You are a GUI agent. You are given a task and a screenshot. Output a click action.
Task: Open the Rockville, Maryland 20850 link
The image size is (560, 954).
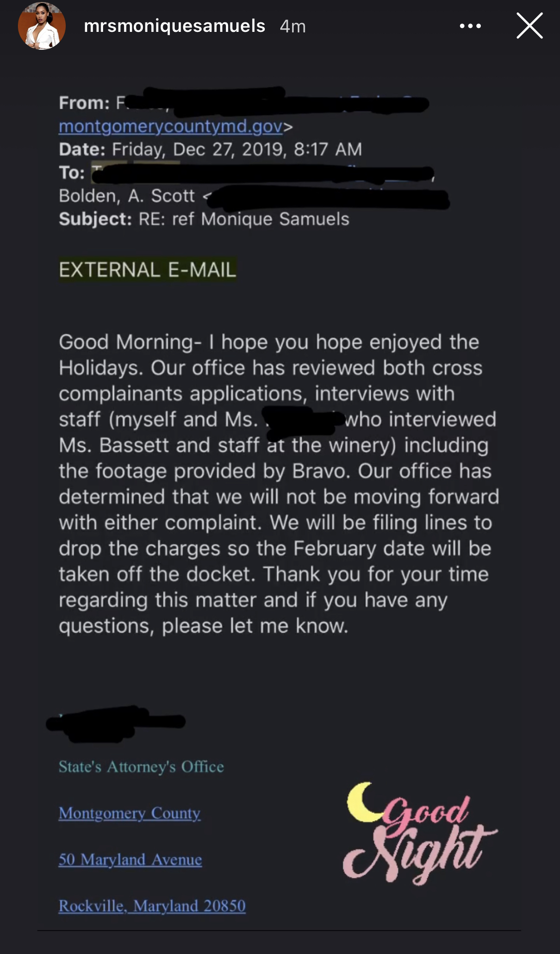152,906
